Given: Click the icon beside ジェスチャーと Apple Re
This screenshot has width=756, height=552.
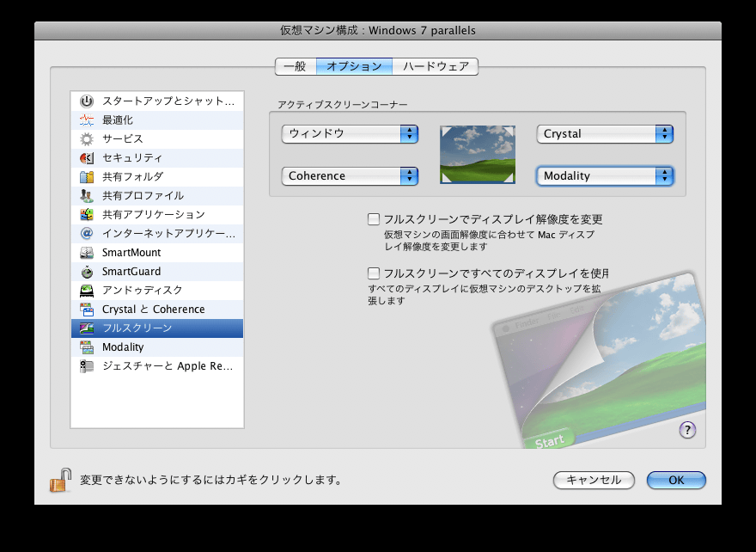Looking at the screenshot, I should pos(86,366).
